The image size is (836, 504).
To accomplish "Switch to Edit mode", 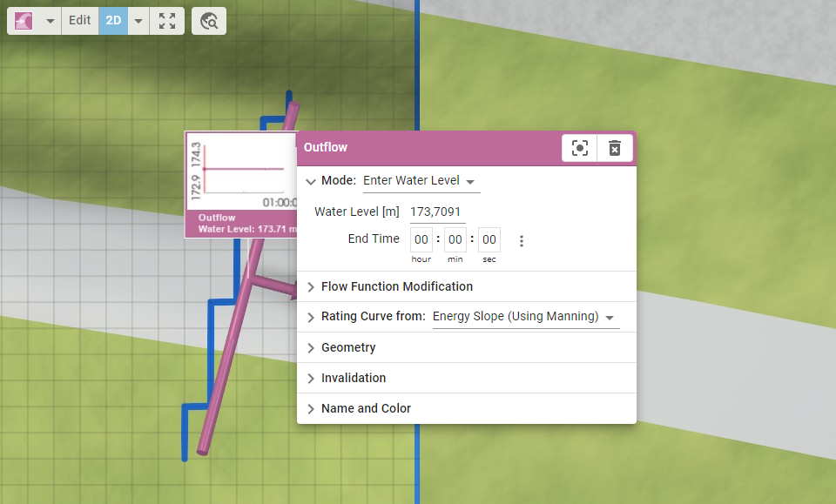I will 80,20.
